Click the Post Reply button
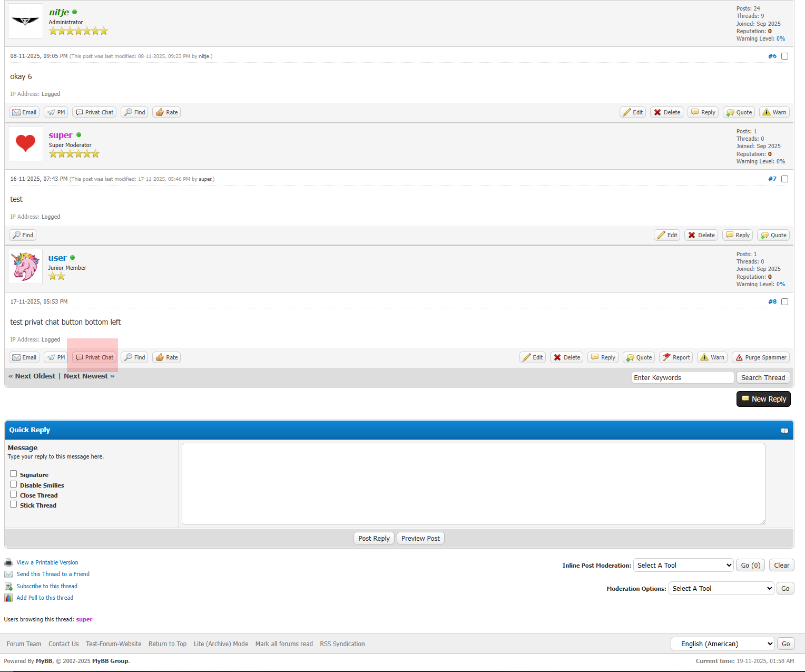Viewport: 805px width, 672px height. [x=374, y=538]
